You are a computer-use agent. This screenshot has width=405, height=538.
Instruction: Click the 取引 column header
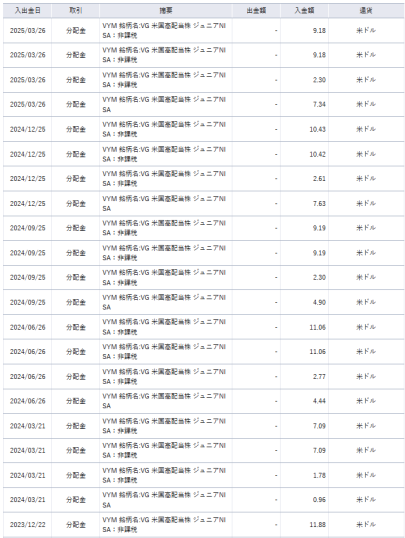[76, 11]
